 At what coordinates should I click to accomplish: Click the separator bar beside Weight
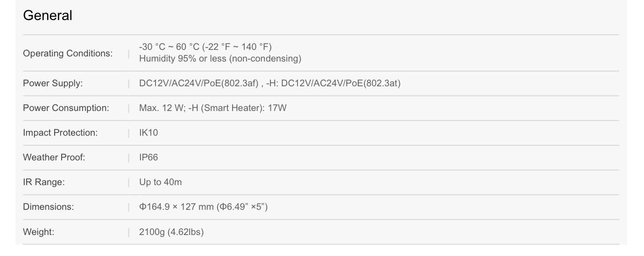tap(128, 232)
